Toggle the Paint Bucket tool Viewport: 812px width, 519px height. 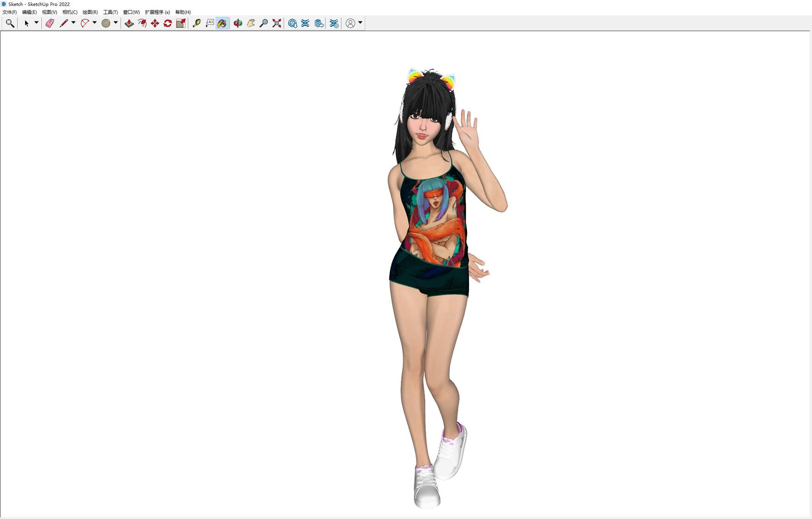[x=222, y=23]
